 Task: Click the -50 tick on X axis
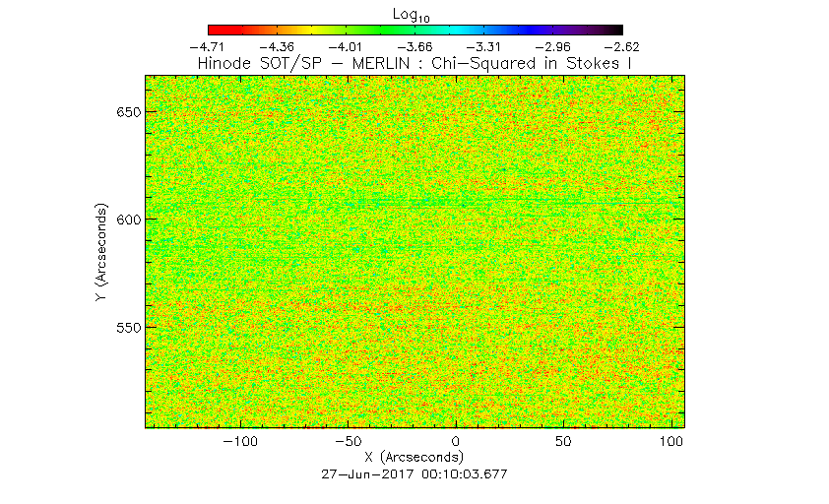coord(347,443)
